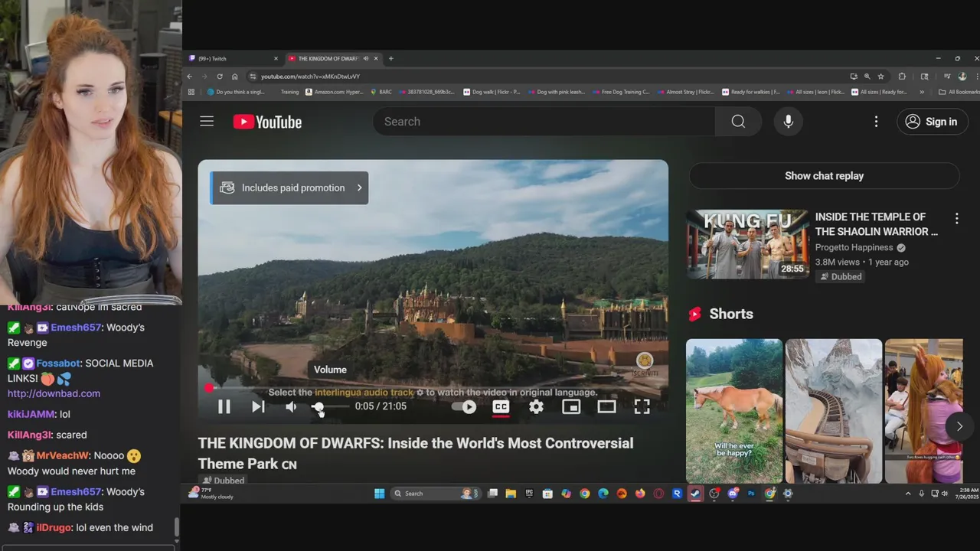Click the YouTube search input field
Image resolution: width=980 pixels, height=551 pixels.
544,122
